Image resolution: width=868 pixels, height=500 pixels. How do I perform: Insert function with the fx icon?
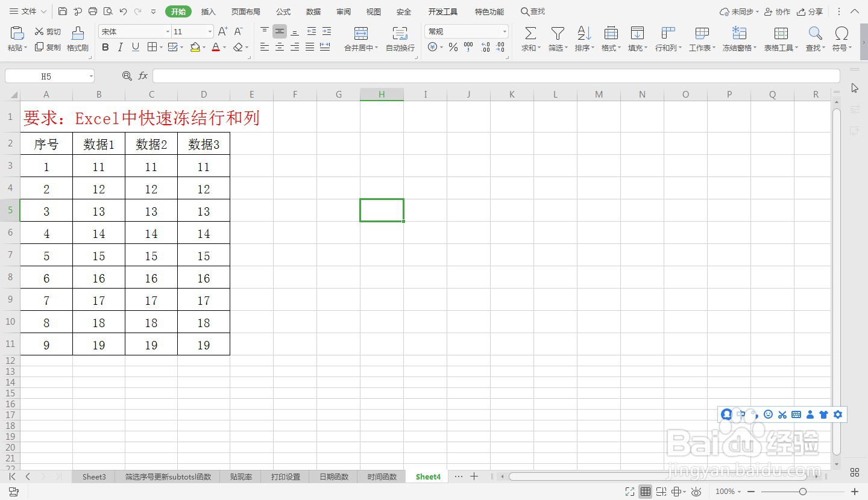point(143,76)
